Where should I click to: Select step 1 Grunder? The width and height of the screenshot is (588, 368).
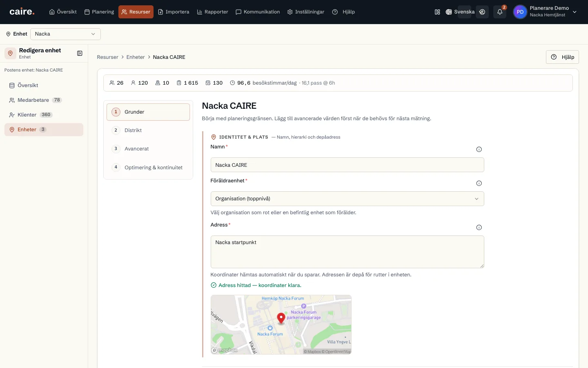tap(148, 112)
